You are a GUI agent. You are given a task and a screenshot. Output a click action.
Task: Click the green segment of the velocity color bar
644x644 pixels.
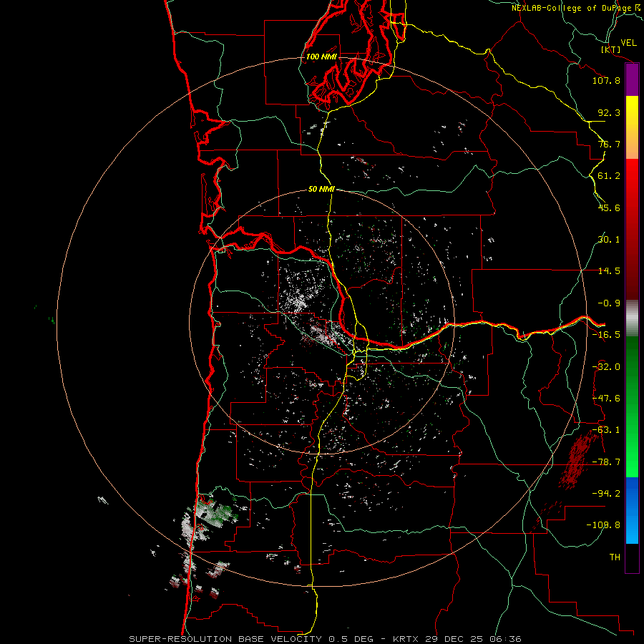click(x=632, y=406)
